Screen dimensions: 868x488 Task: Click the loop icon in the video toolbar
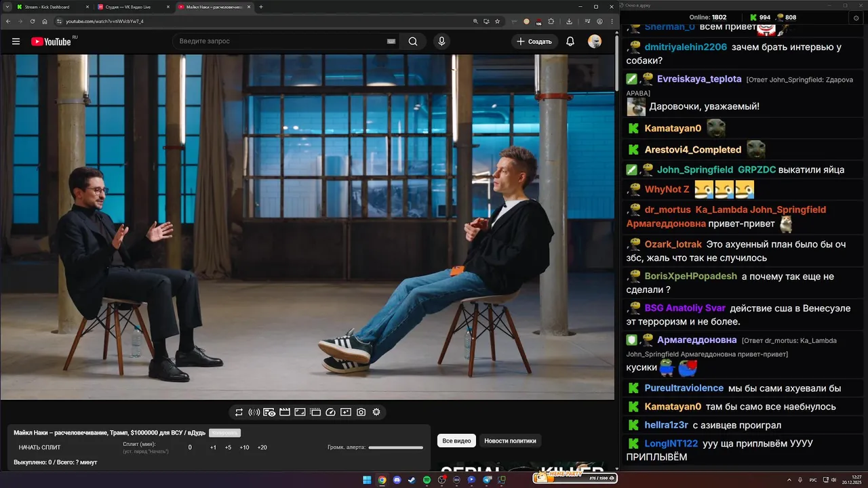click(x=239, y=412)
